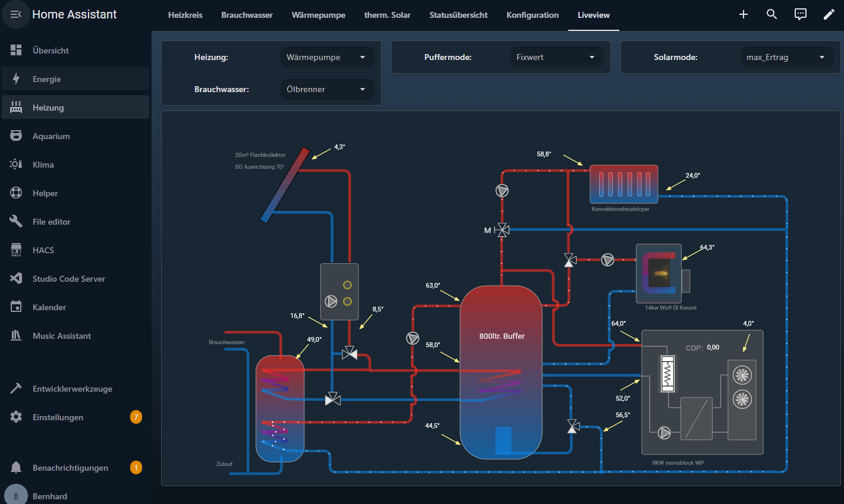
Task: Open Bernhard user profile
Action: click(50, 496)
